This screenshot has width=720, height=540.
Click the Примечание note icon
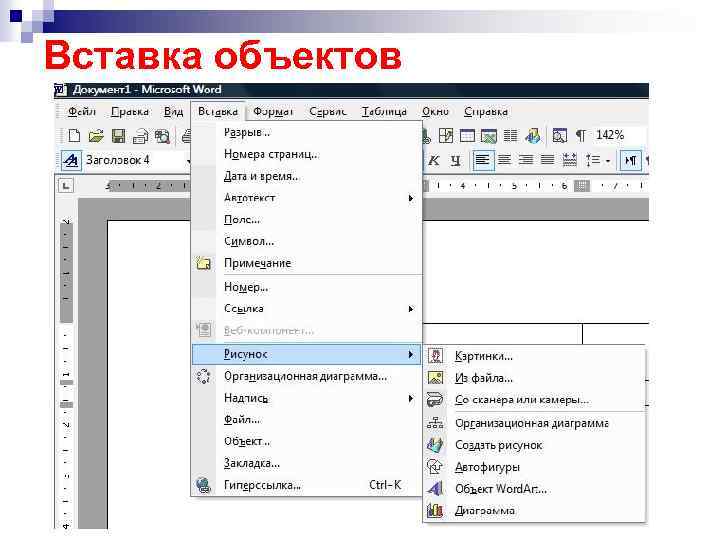point(203,263)
